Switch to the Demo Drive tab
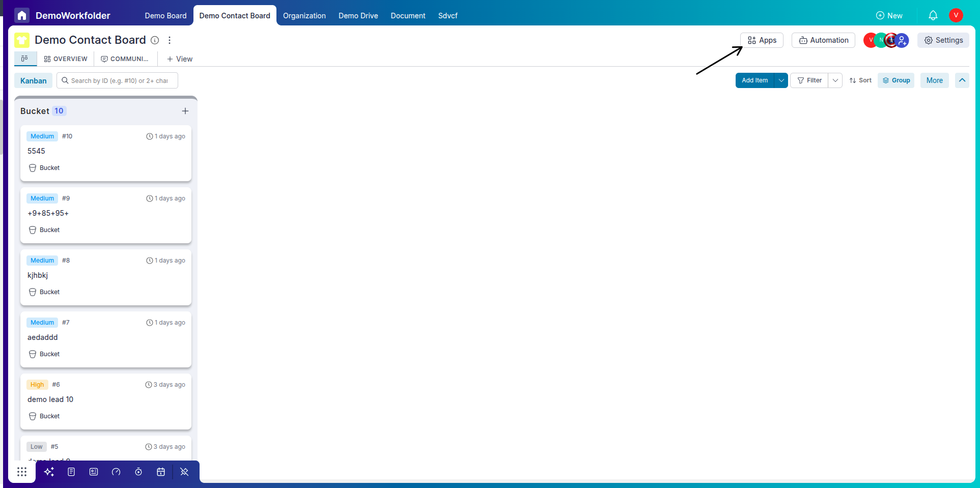 tap(358, 16)
